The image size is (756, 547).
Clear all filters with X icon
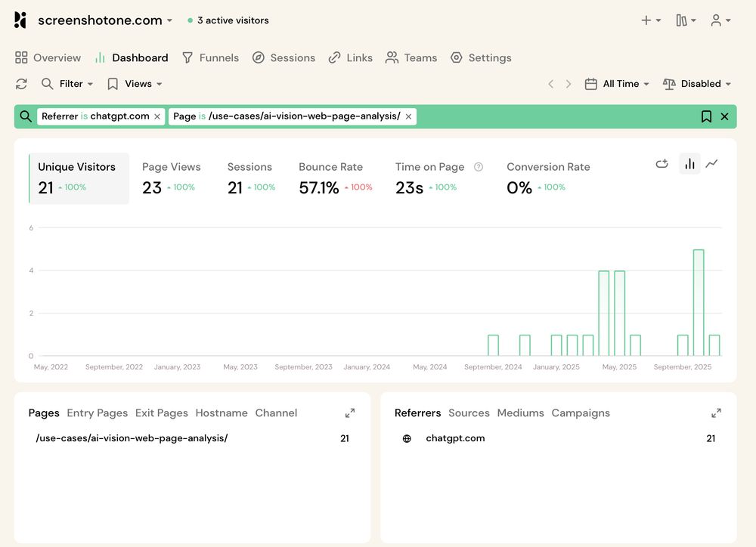(x=724, y=116)
